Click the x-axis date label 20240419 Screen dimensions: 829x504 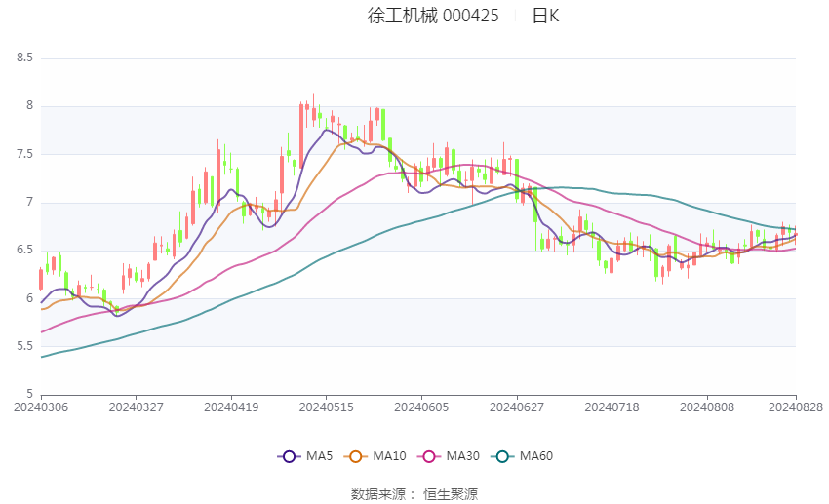click(x=231, y=407)
